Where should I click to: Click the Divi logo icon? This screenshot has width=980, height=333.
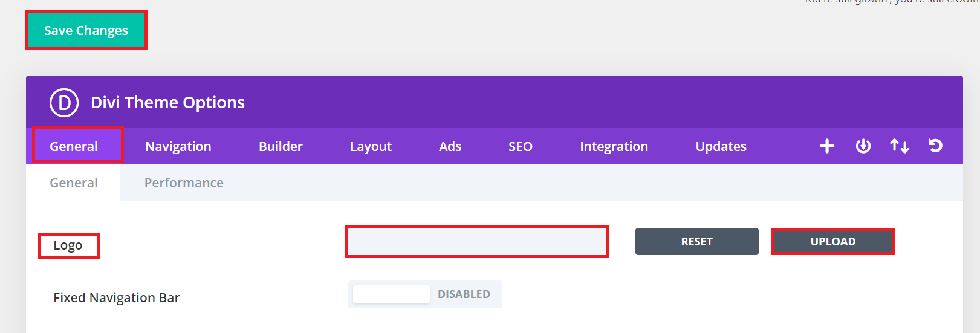click(x=64, y=103)
